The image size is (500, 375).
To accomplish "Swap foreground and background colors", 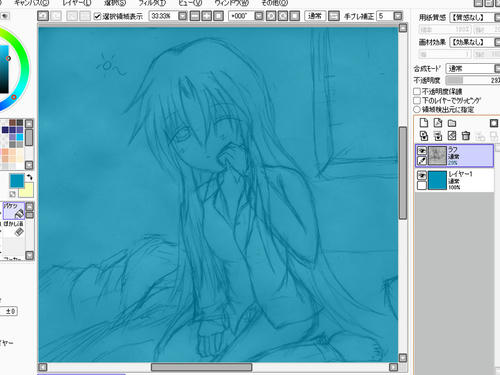I will pyautogui.click(x=29, y=177).
